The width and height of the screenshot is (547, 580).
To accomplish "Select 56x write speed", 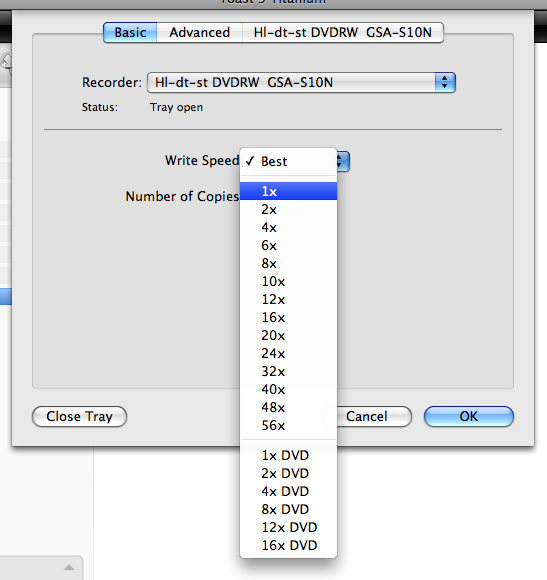I will point(288,425).
